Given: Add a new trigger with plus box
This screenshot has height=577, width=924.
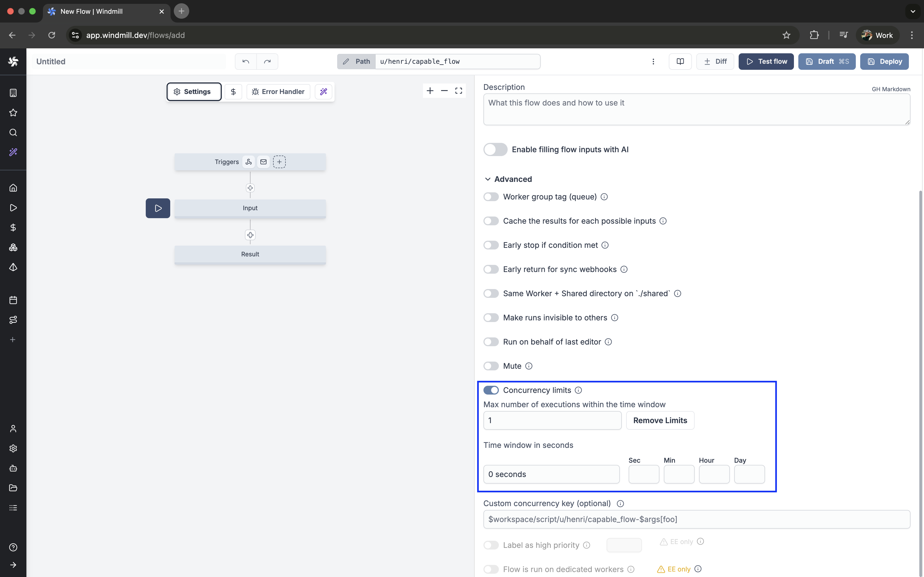Looking at the screenshot, I should pyautogui.click(x=279, y=162).
